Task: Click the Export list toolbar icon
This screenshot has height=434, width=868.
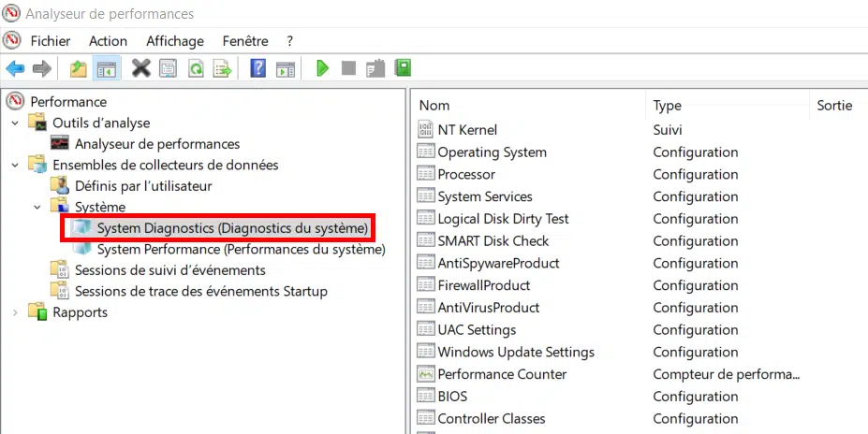Action: (223, 68)
